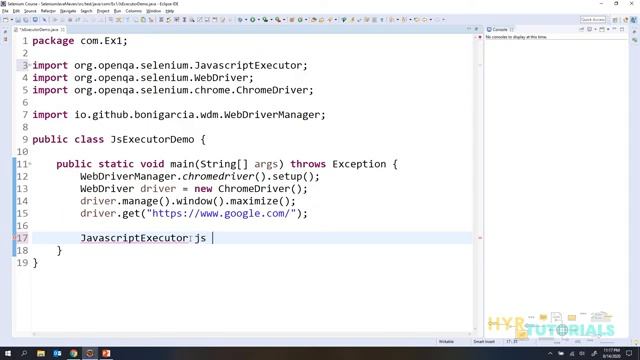Viewport: 640px width, 360px height.
Task: Click the Writable status bar entry
Action: click(x=446, y=341)
